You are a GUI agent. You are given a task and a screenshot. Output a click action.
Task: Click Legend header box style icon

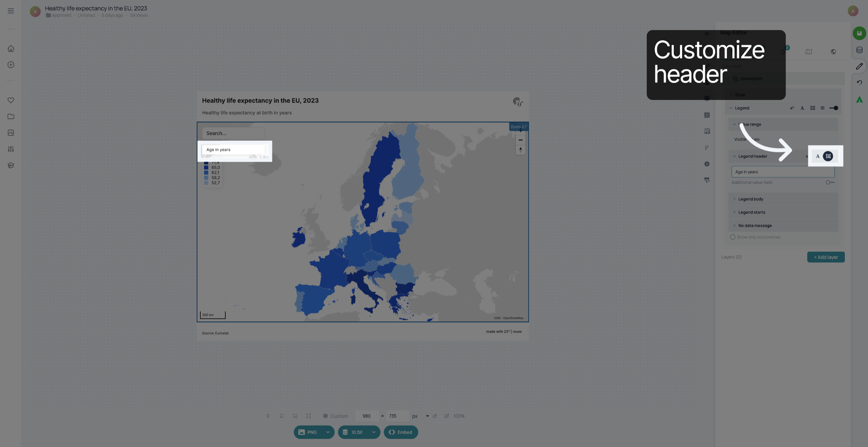pyautogui.click(x=828, y=156)
